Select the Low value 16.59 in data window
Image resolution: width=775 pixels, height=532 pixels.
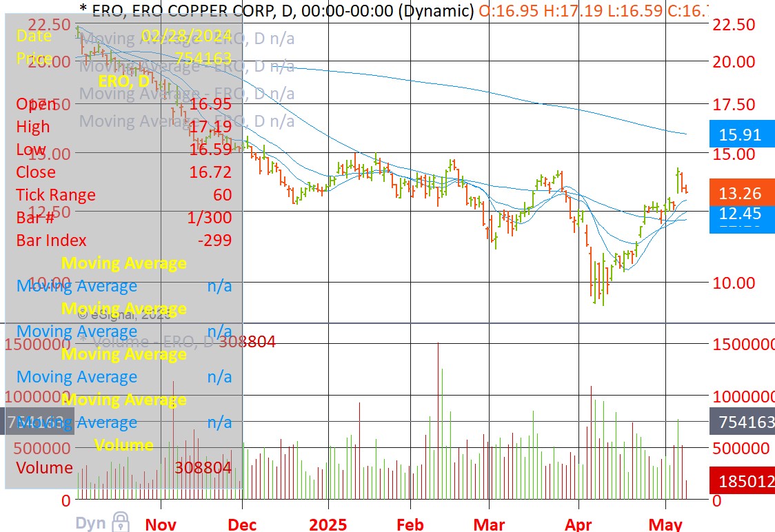coord(210,149)
